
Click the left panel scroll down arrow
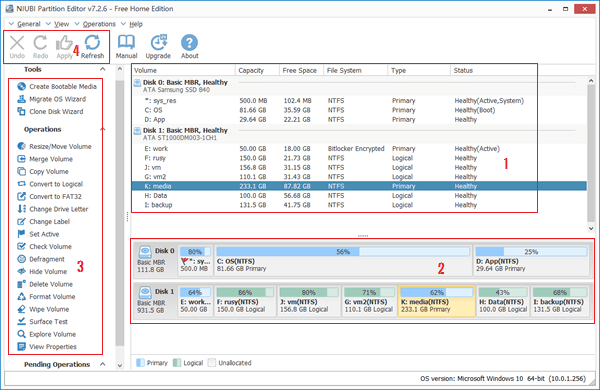[120, 366]
